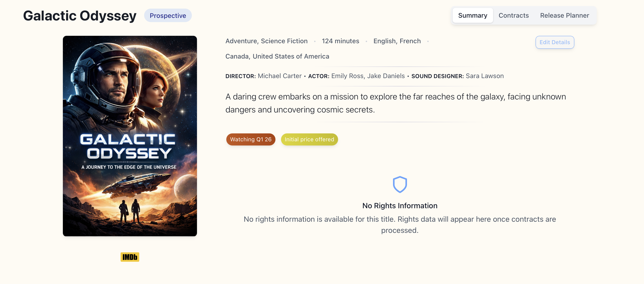Click the Galactic Odyssey movie poster

pos(130,136)
